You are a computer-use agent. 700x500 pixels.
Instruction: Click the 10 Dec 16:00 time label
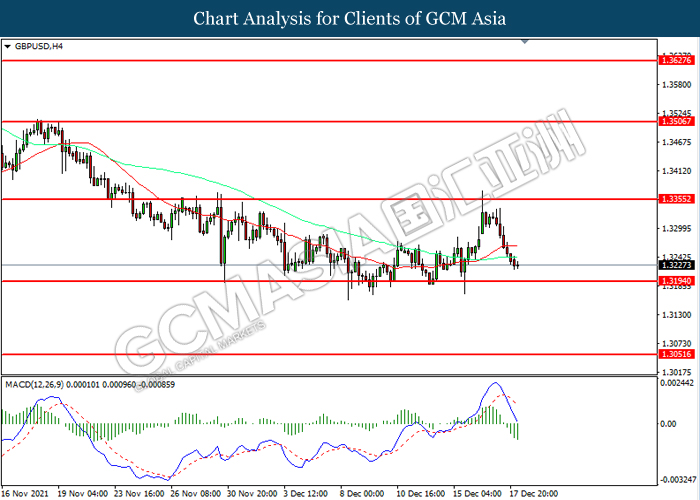[421, 493]
